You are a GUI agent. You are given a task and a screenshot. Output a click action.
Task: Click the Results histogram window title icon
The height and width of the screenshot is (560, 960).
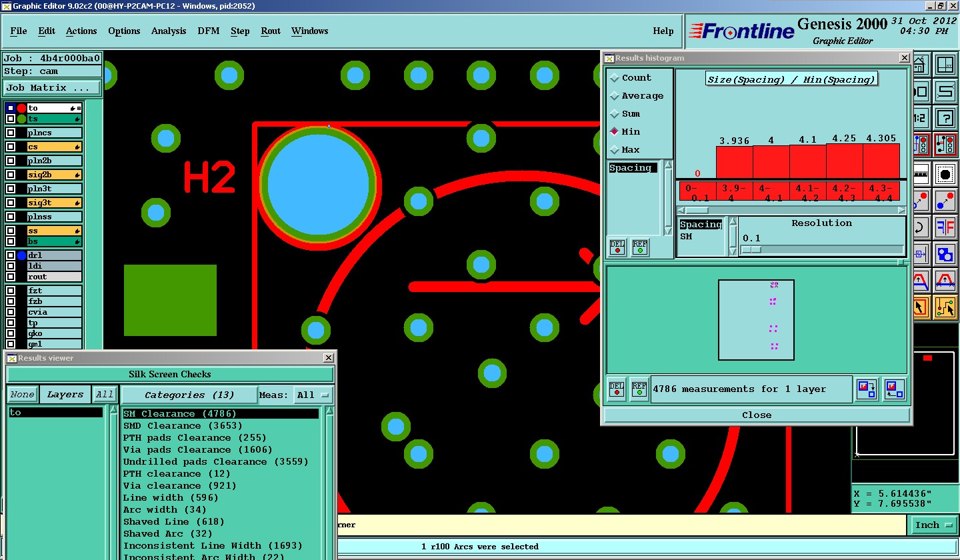coord(609,58)
